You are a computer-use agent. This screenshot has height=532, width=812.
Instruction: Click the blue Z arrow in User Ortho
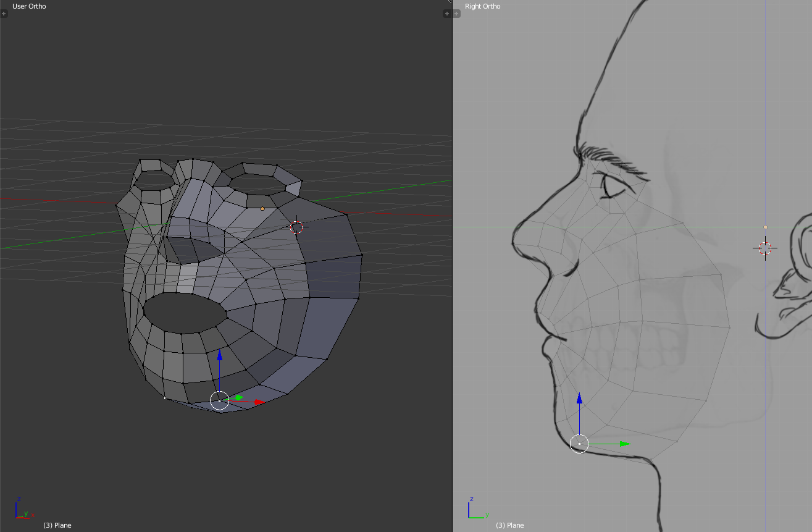point(219,357)
